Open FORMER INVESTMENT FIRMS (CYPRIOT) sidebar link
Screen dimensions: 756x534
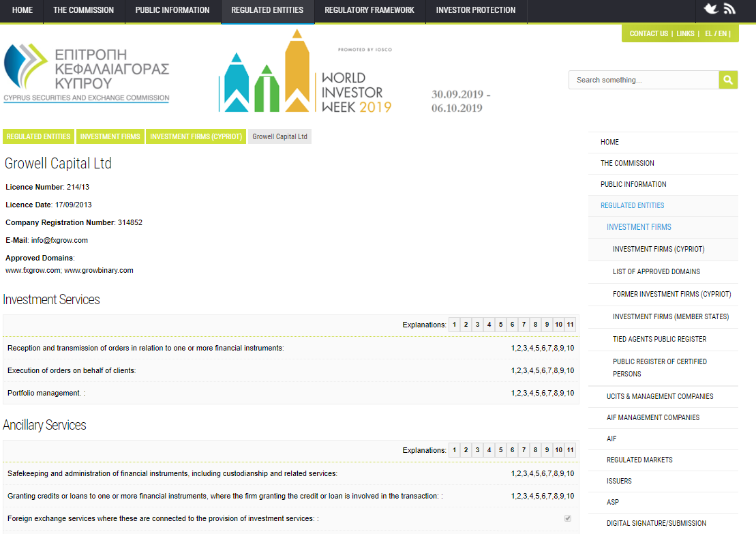pyautogui.click(x=663, y=294)
